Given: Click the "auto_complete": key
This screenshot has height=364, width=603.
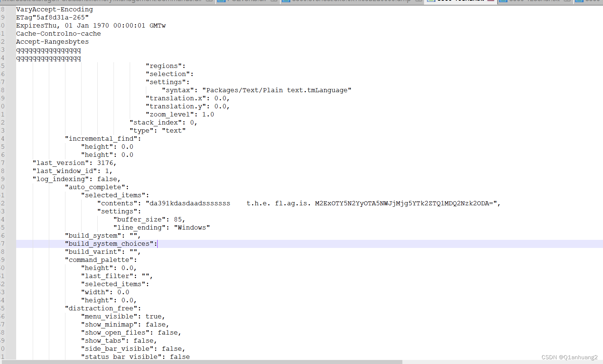Looking at the screenshot, I should coord(97,187).
